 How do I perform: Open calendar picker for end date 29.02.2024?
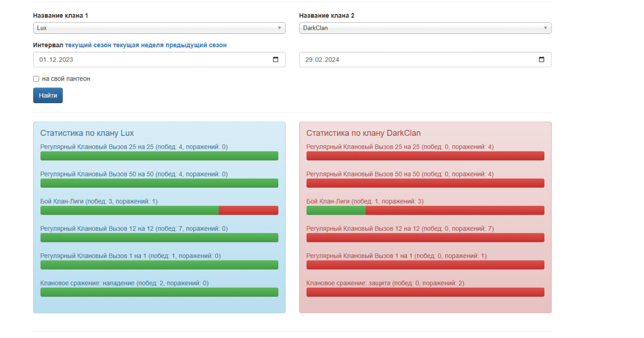point(541,59)
